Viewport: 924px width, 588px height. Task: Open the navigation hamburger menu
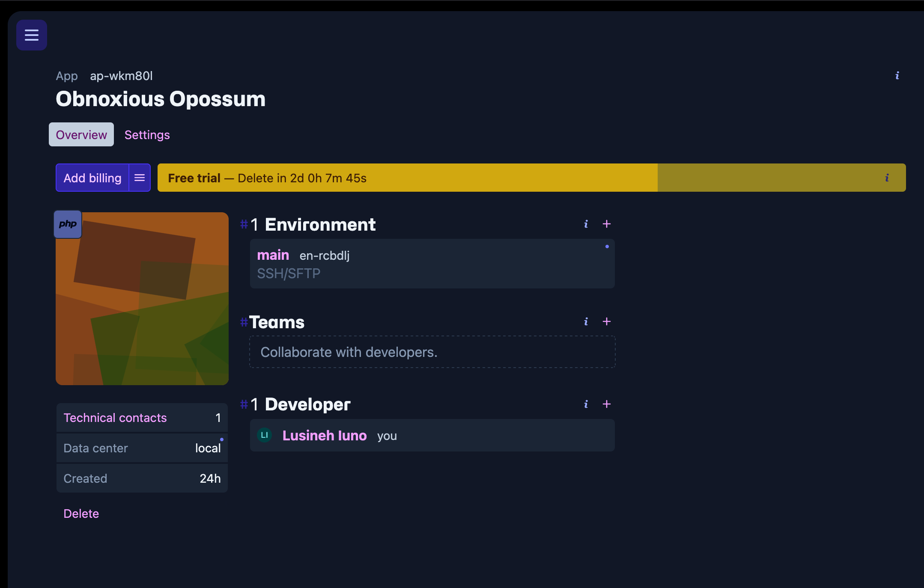(x=31, y=35)
